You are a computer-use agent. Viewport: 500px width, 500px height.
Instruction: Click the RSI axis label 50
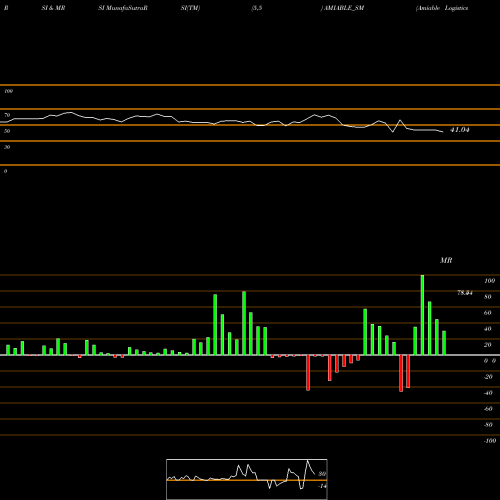pyautogui.click(x=7, y=131)
